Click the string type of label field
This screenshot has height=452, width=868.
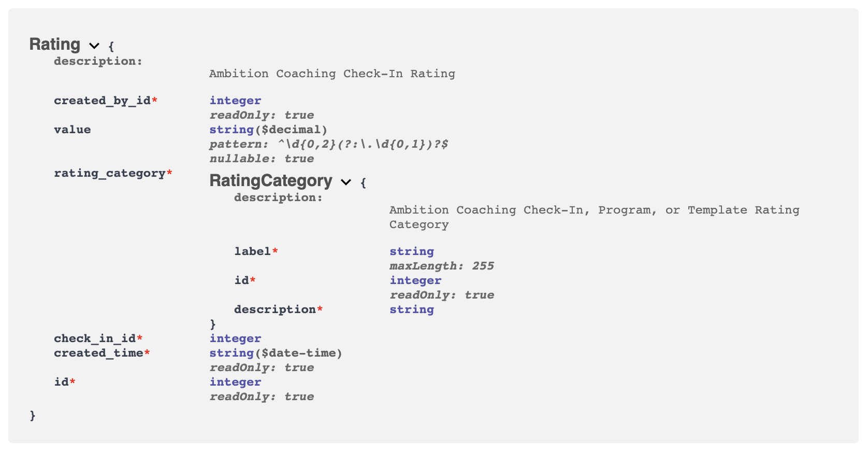(x=412, y=251)
